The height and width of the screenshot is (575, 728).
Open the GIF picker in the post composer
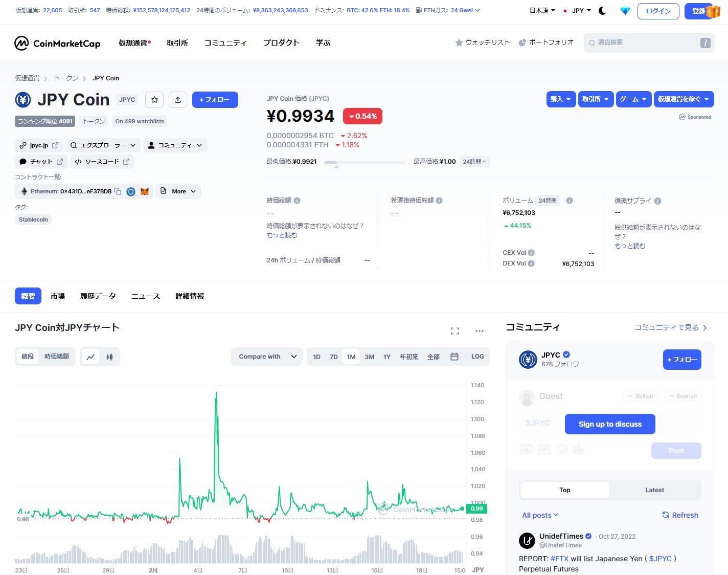click(543, 449)
